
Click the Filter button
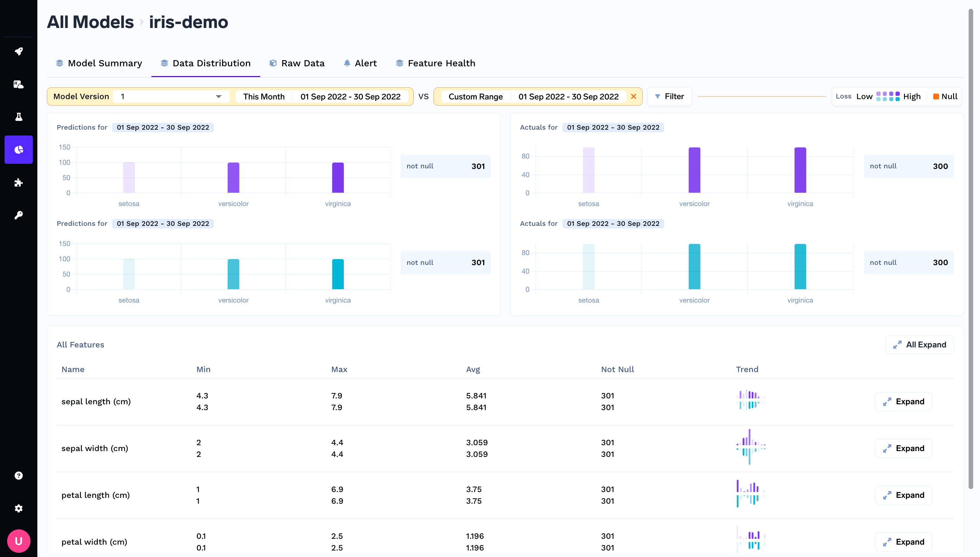pos(669,97)
